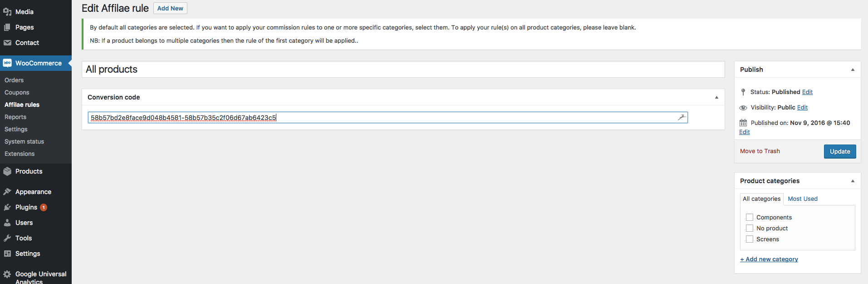The height and width of the screenshot is (284, 868).
Task: Click the Move to Trash link
Action: pos(760,151)
